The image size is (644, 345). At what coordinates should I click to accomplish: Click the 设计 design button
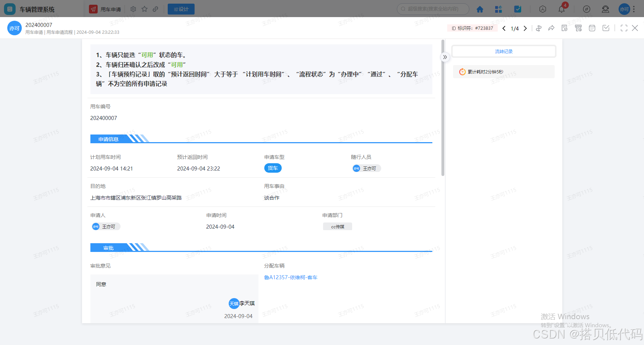point(181,9)
